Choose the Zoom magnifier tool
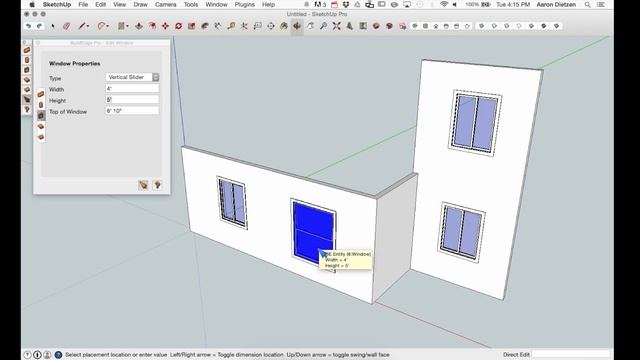The width and height of the screenshot is (640, 360). pyautogui.click(x=323, y=26)
